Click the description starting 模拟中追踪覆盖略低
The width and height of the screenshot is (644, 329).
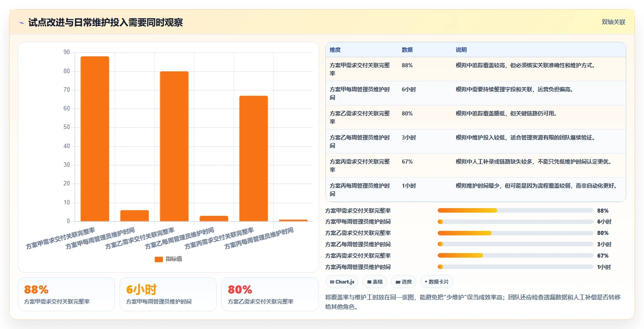click(x=506, y=113)
